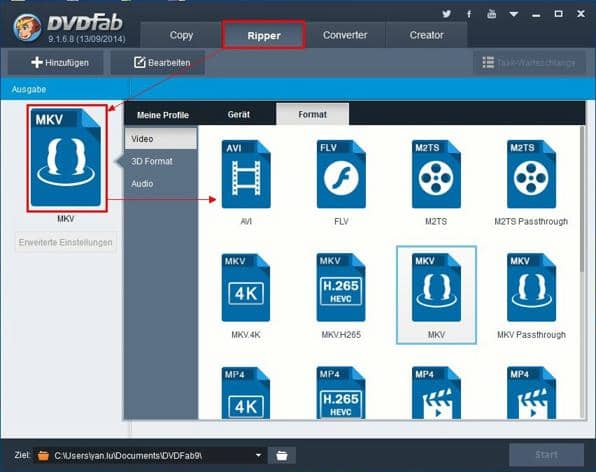Click the Start button
The image size is (596, 472).
(x=547, y=455)
